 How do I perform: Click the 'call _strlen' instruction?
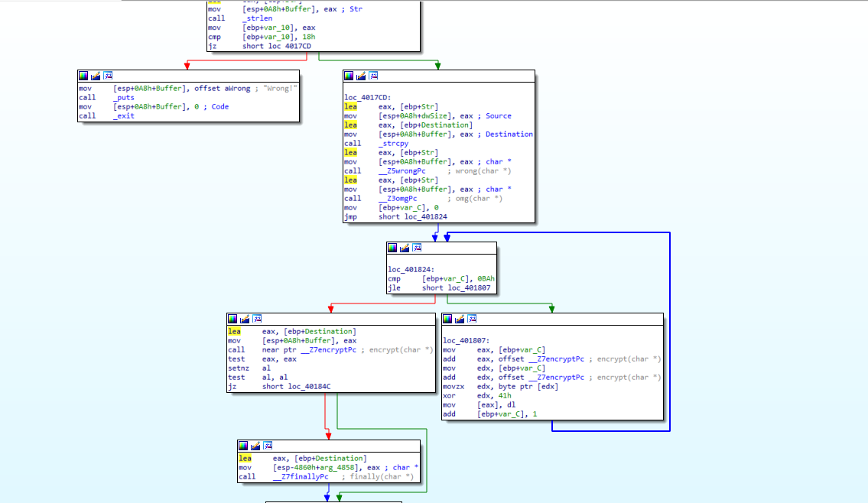pyautogui.click(x=240, y=18)
